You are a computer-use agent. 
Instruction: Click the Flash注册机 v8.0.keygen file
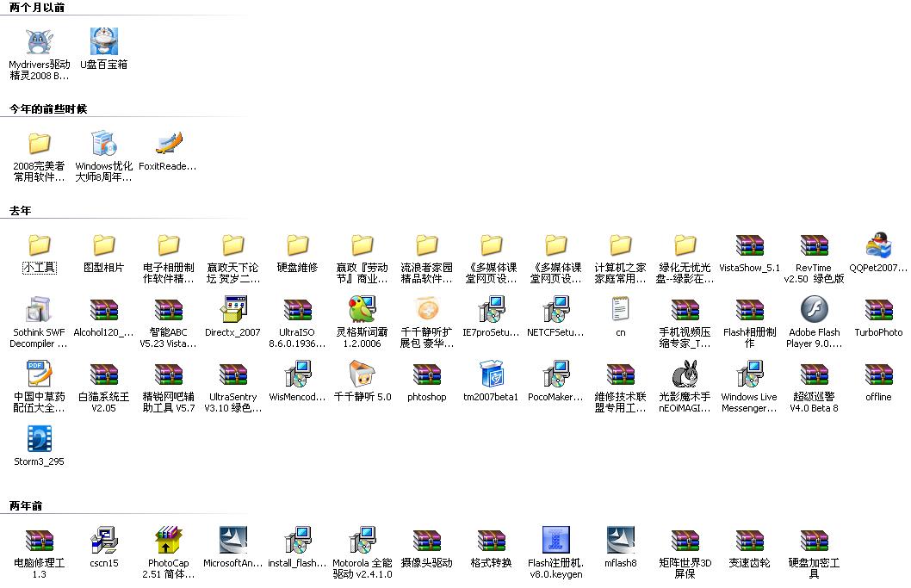555,541
